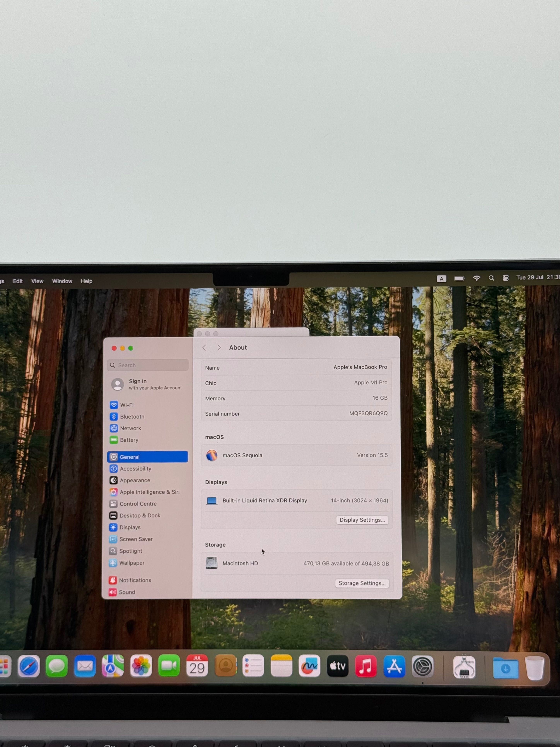This screenshot has height=747, width=560.
Task: Select General in the sidebar
Action: [148, 456]
